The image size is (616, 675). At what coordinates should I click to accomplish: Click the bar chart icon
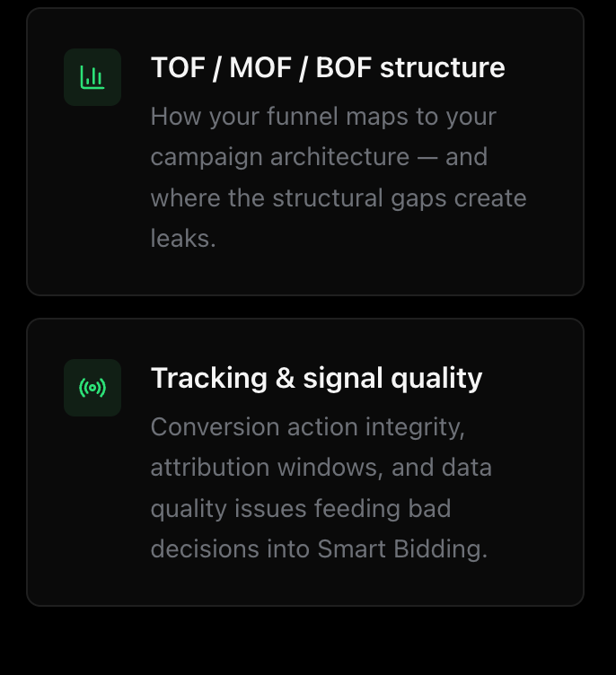92,77
